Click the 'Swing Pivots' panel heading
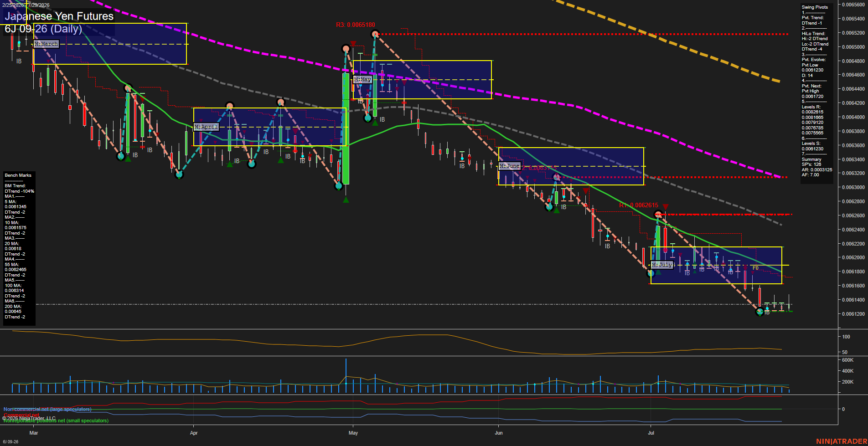Viewport: 868px width, 446px height. coord(815,7)
